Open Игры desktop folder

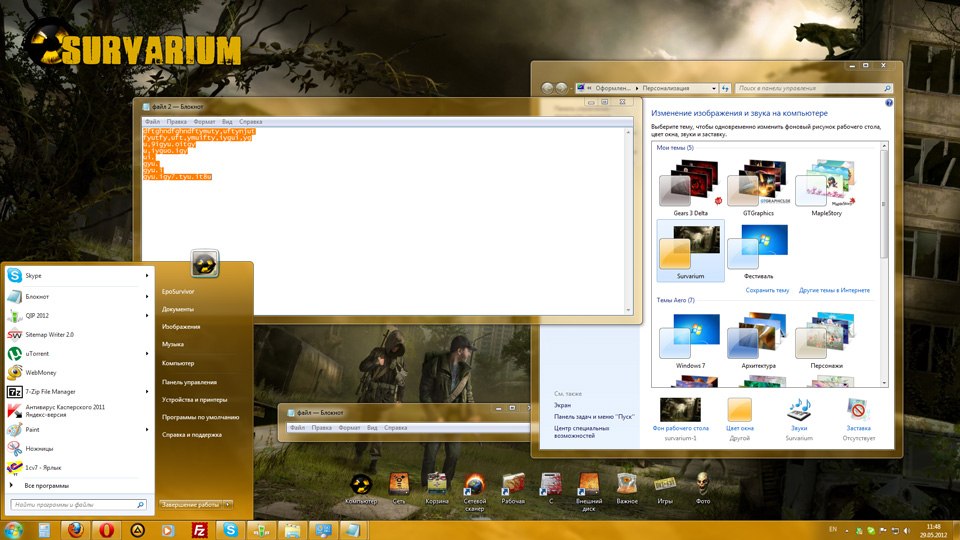(665, 489)
